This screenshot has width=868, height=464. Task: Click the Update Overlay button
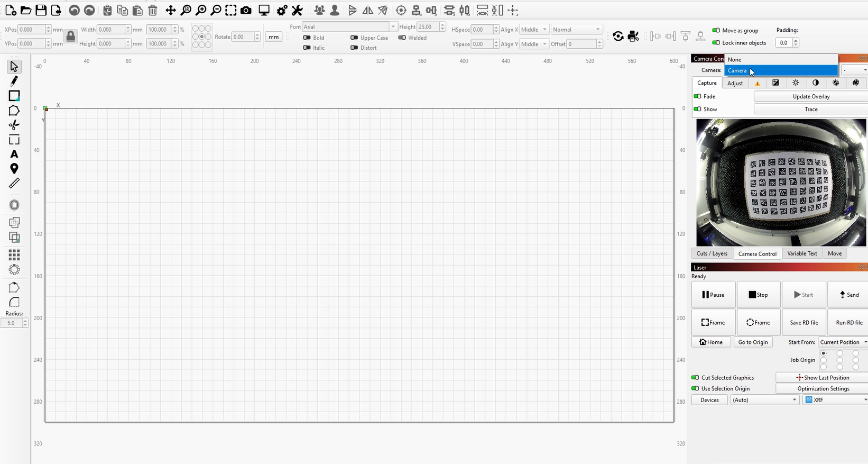(810, 96)
